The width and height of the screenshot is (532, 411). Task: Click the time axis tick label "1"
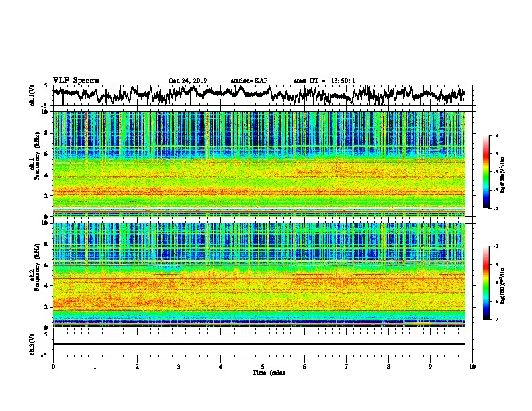(95, 367)
